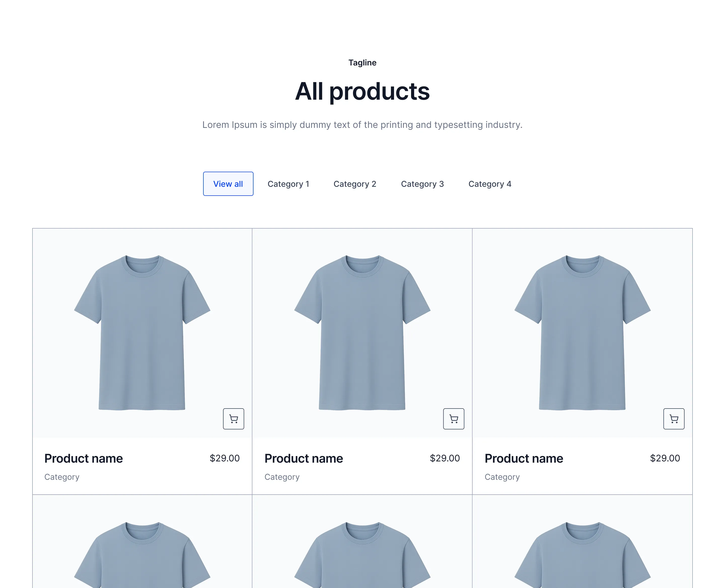Click the first card's Product name title
The image size is (725, 588).
pyautogui.click(x=83, y=458)
